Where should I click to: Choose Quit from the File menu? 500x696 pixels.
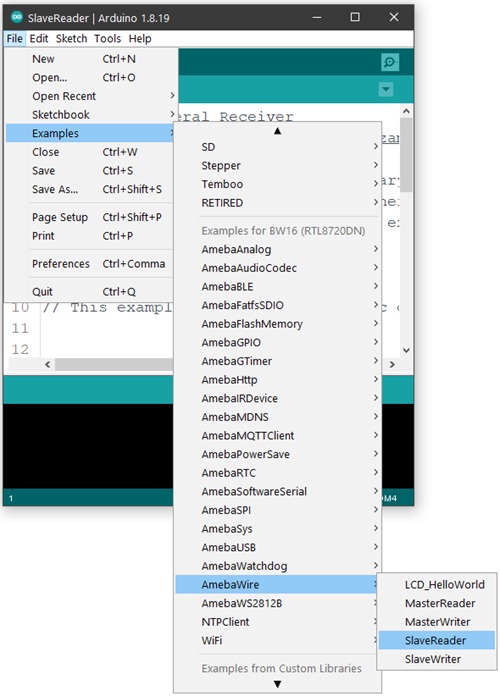[90, 292]
